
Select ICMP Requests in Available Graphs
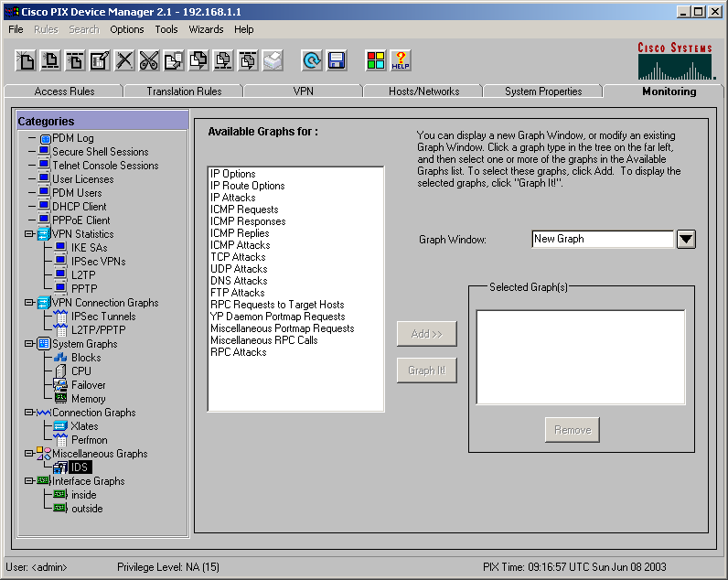pyautogui.click(x=244, y=209)
